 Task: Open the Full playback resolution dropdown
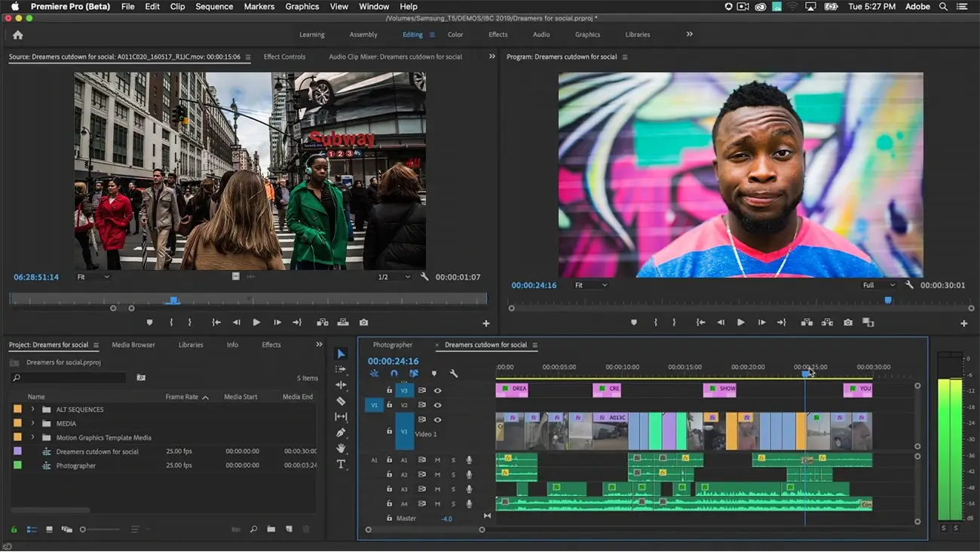click(878, 285)
